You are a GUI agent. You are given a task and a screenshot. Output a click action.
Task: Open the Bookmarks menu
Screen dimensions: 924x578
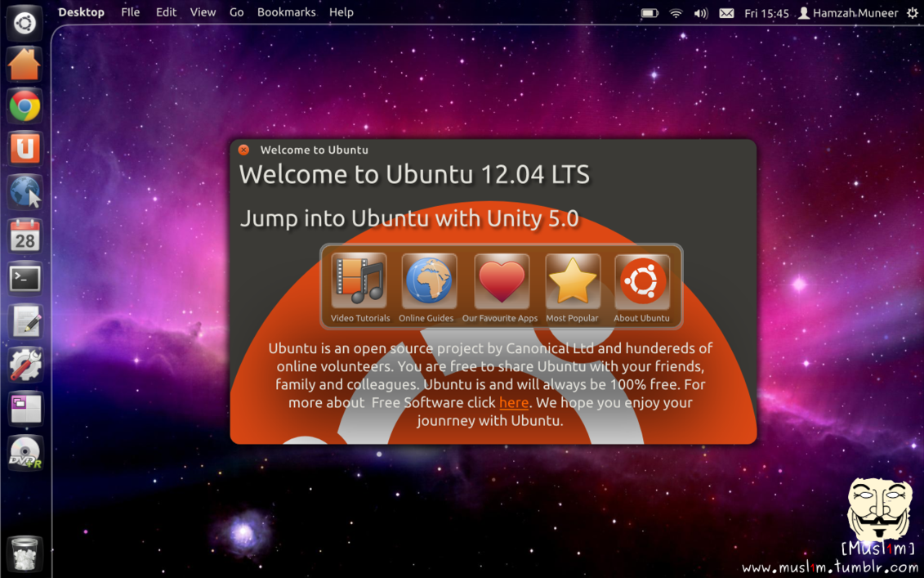[287, 12]
